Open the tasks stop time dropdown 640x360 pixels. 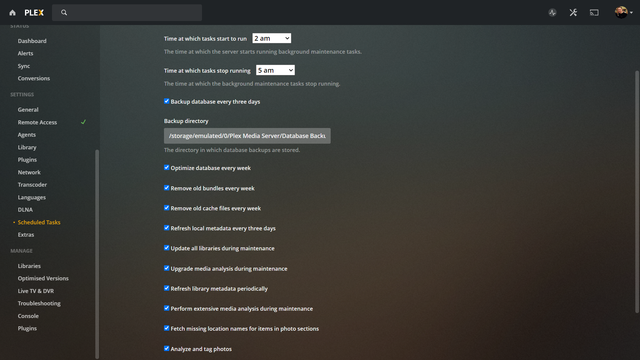tap(275, 70)
